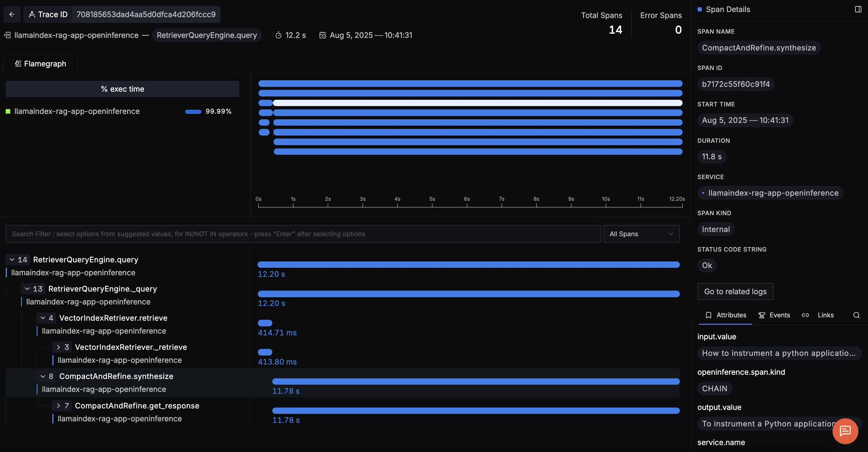868x452 pixels.
Task: Open the attributes search icon
Action: pos(856,315)
